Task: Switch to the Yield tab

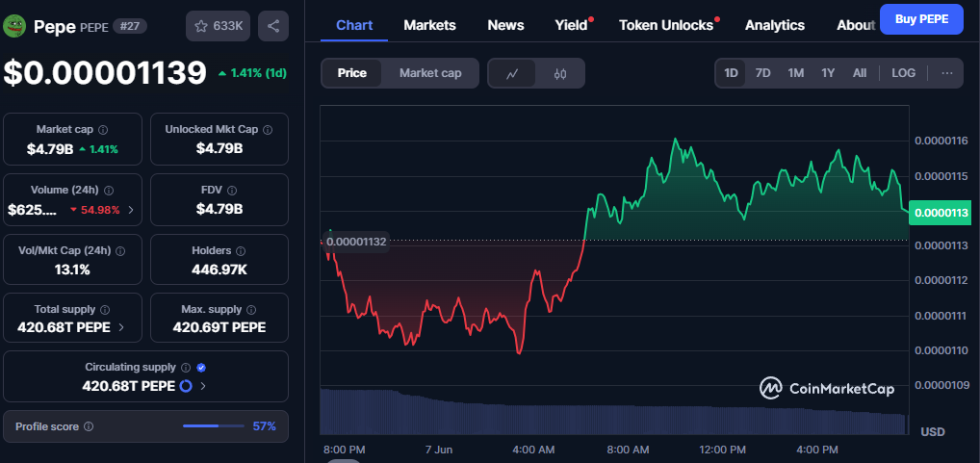Action: coord(571,26)
